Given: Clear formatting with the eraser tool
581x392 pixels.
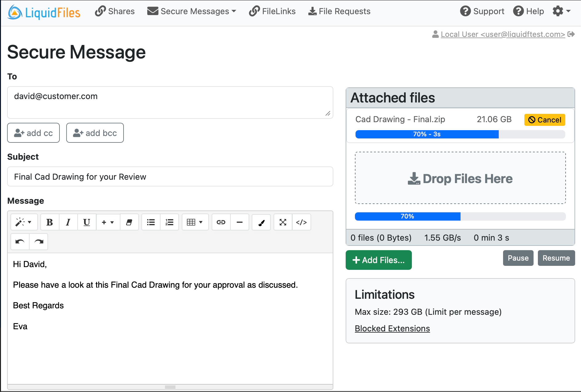Looking at the screenshot, I should coord(129,222).
